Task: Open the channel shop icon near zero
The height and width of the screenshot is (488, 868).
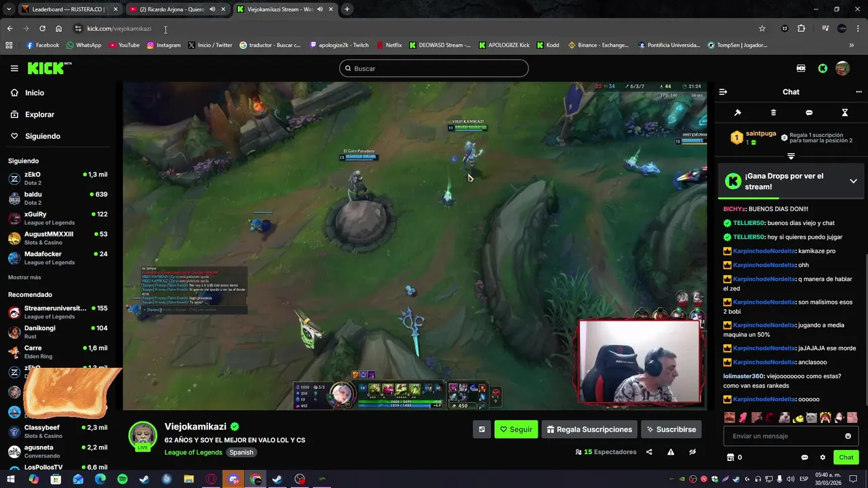Action: pyautogui.click(x=730, y=457)
